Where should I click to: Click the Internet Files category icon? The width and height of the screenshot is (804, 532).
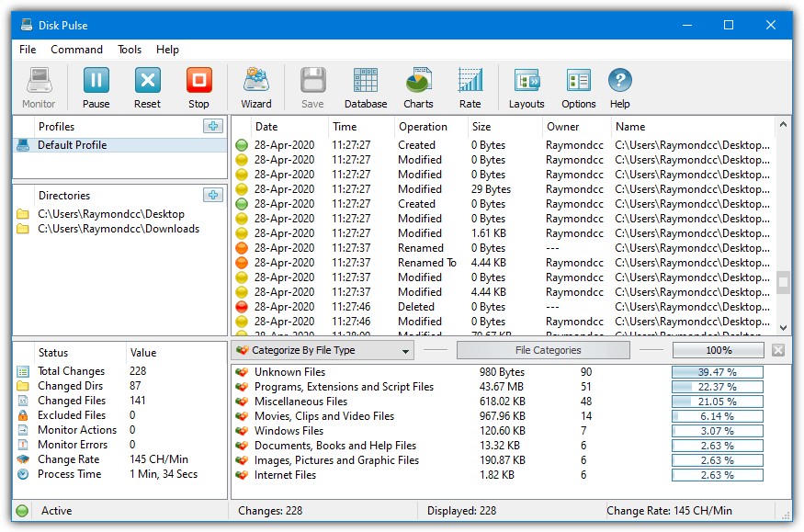(242, 475)
